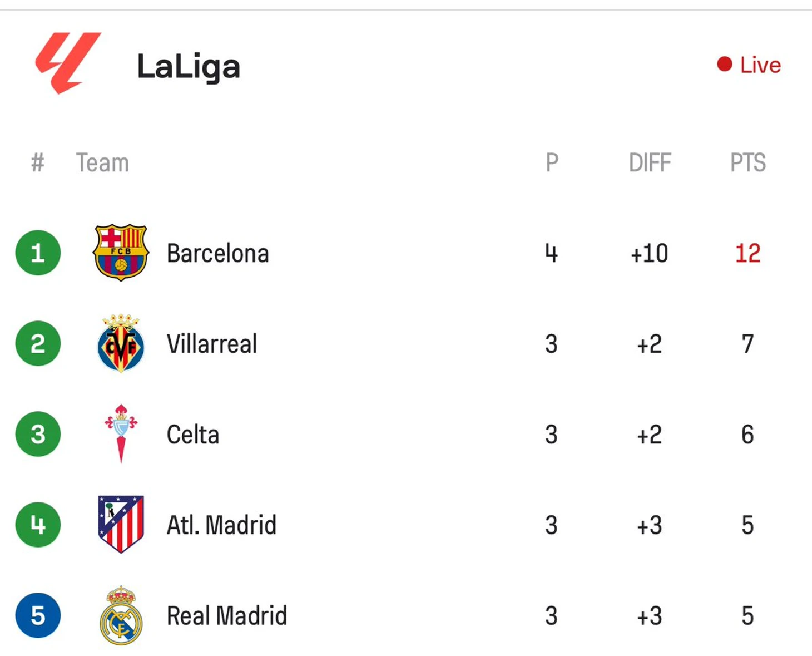This screenshot has height=656, width=812.
Task: Click the P played column header
Action: [x=552, y=163]
